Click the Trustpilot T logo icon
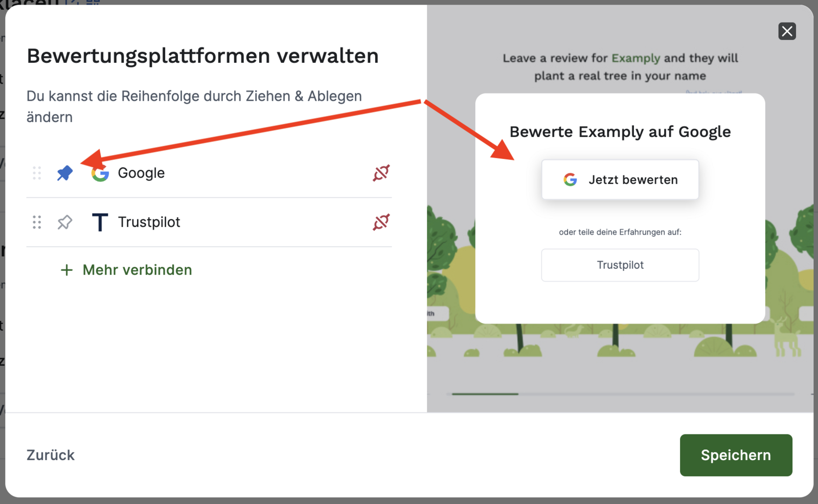This screenshot has width=818, height=504. [x=100, y=222]
